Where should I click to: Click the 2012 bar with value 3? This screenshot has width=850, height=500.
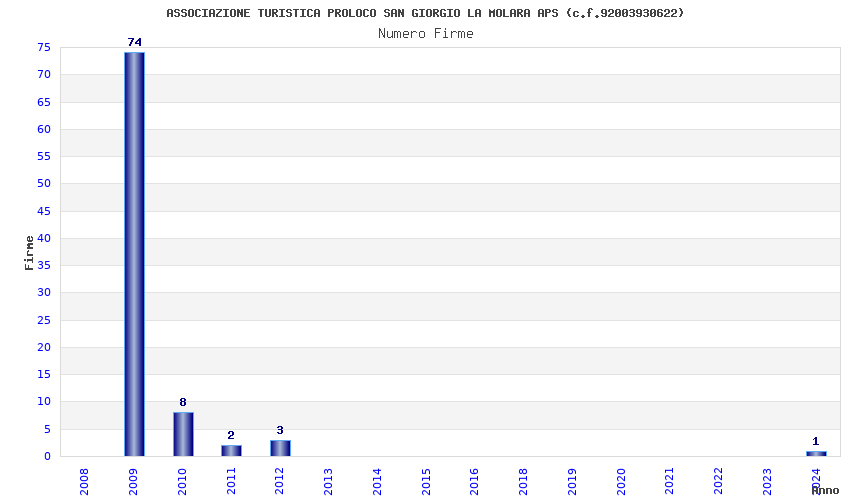[280, 448]
